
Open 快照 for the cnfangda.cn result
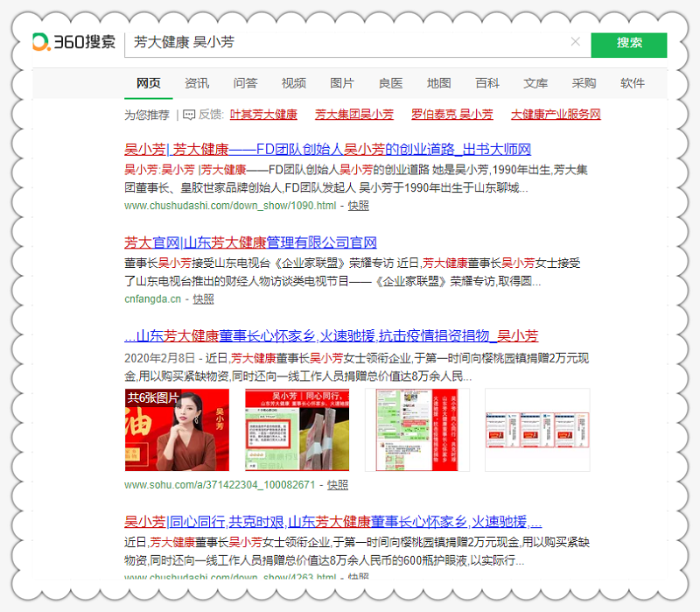[203, 299]
